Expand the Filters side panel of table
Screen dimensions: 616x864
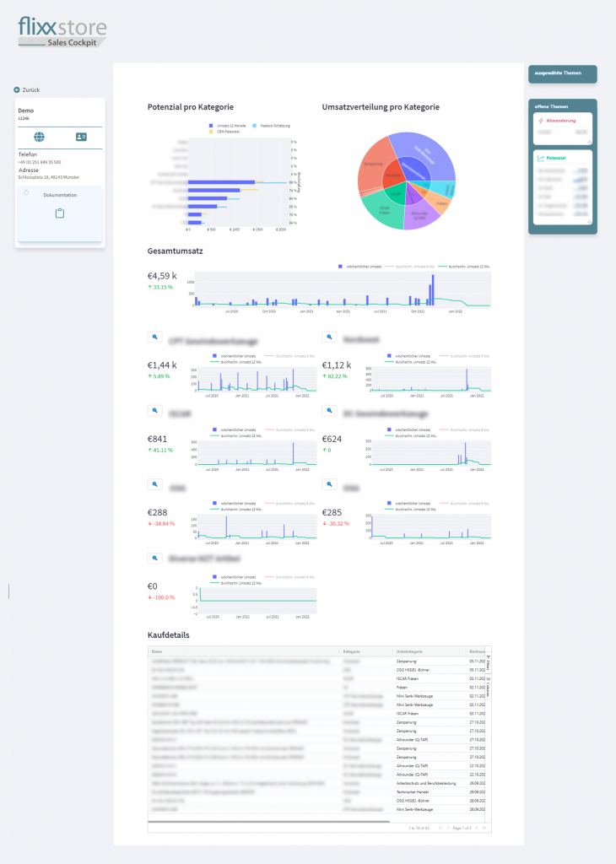tap(489, 661)
